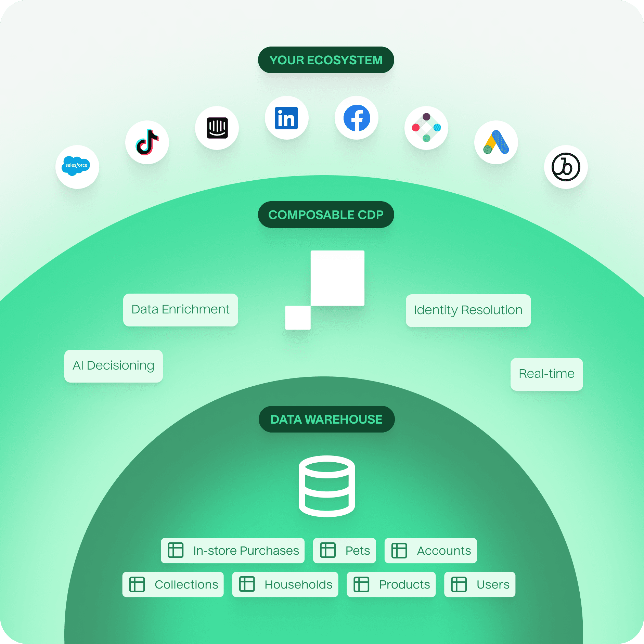Image resolution: width=644 pixels, height=644 pixels.
Task: Click table icon beside Users
Action: click(x=459, y=584)
